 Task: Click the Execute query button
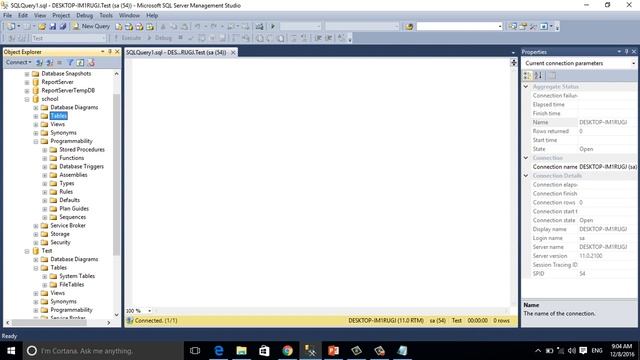tap(128, 38)
